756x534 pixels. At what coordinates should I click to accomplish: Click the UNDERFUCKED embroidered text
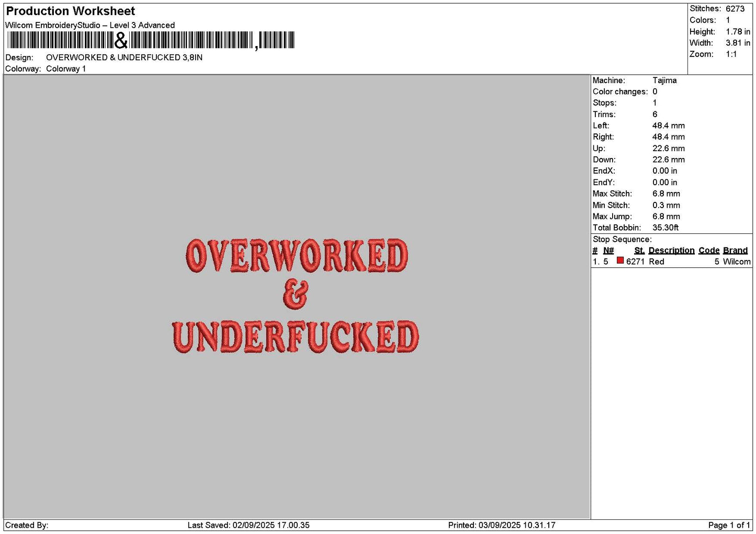click(296, 337)
